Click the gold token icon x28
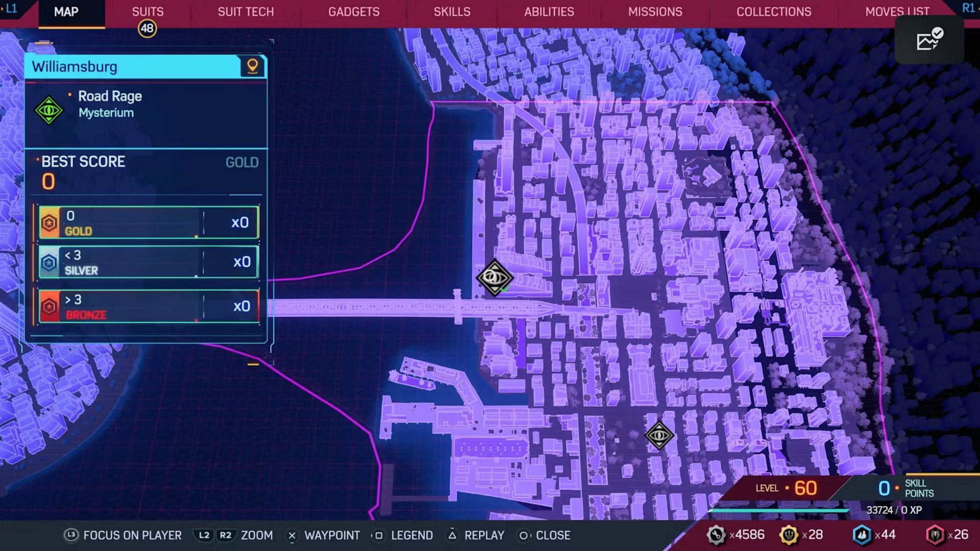Screen dimensions: 980x551 pyautogui.click(x=789, y=535)
